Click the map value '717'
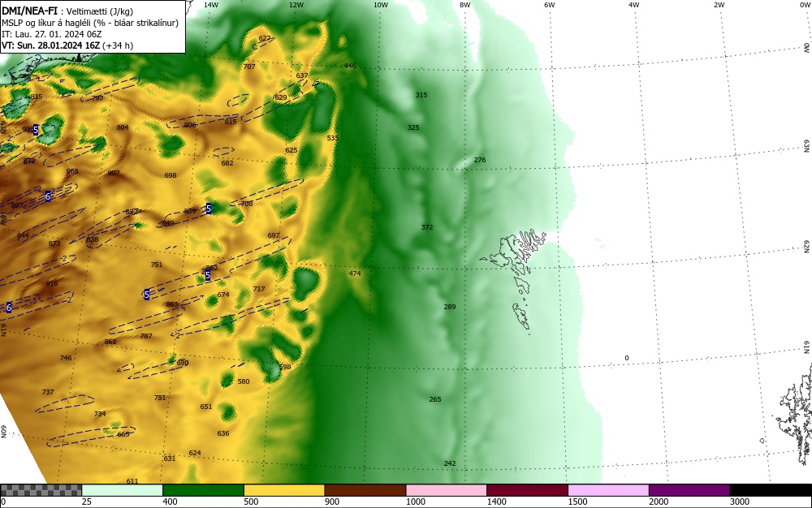The image size is (812, 508). pos(259,289)
